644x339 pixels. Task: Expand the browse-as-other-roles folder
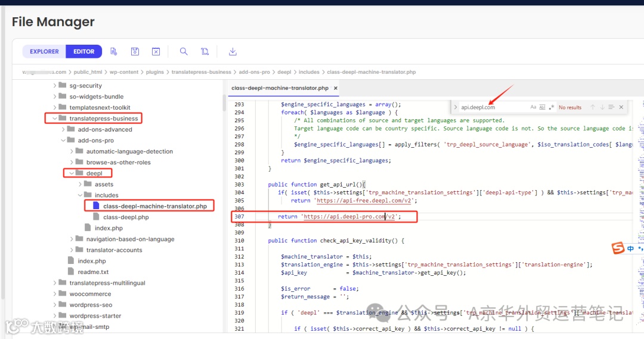pos(72,162)
